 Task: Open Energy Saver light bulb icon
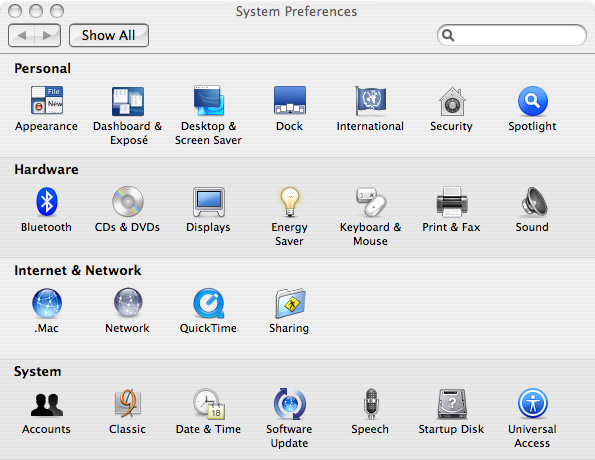coord(290,202)
